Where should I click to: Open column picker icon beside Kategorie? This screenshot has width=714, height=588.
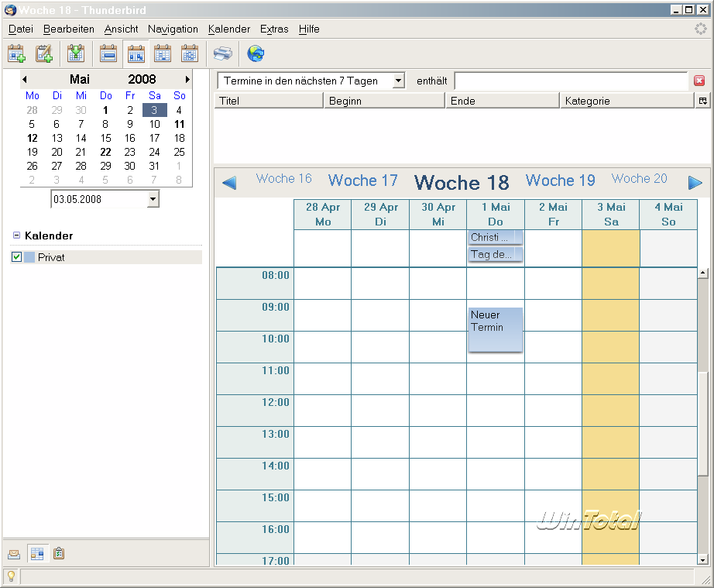[703, 101]
